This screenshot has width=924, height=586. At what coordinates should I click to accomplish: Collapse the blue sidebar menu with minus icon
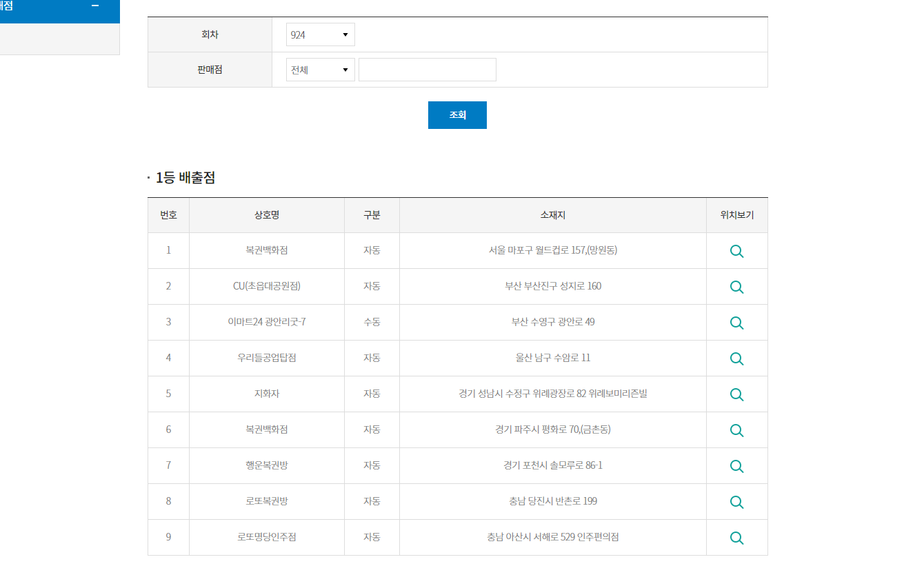95,6
